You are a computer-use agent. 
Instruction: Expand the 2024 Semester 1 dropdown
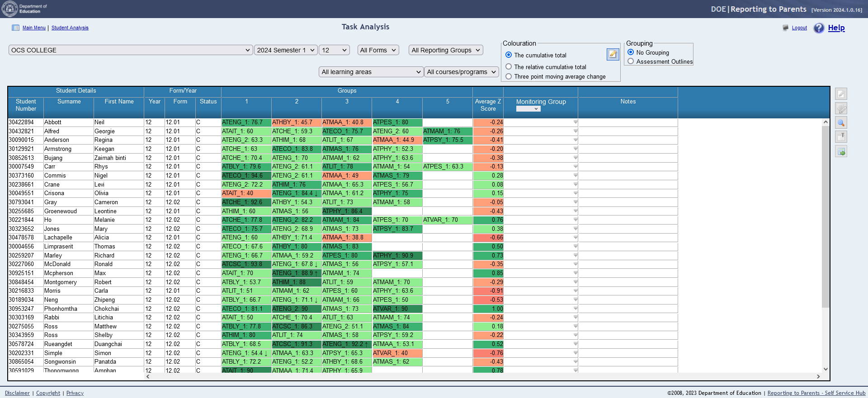pyautogui.click(x=286, y=50)
